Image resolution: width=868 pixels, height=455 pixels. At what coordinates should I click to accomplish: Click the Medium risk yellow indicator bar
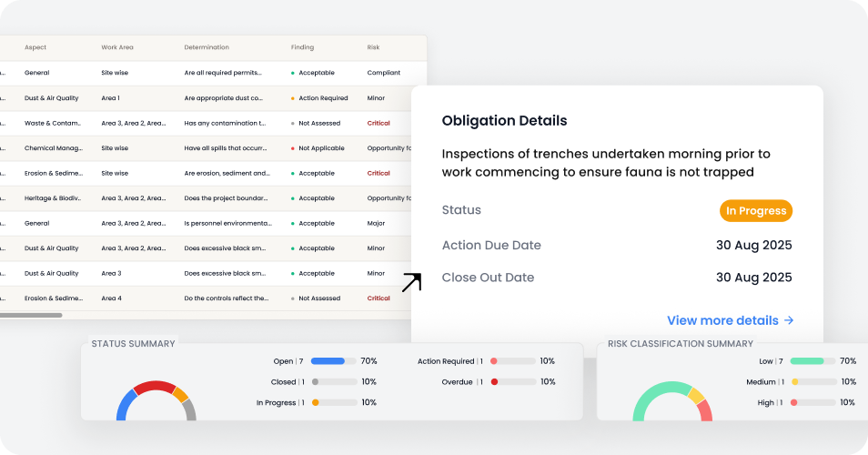pyautogui.click(x=813, y=382)
